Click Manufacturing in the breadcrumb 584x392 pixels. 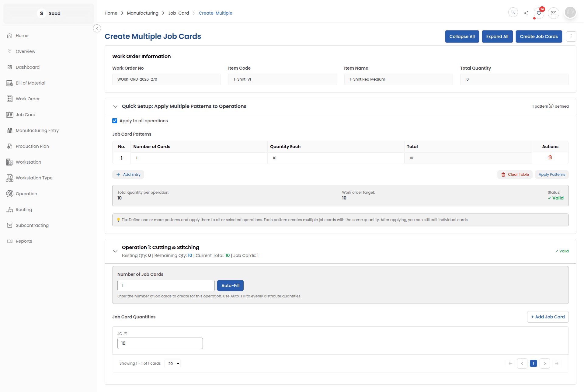(x=143, y=13)
